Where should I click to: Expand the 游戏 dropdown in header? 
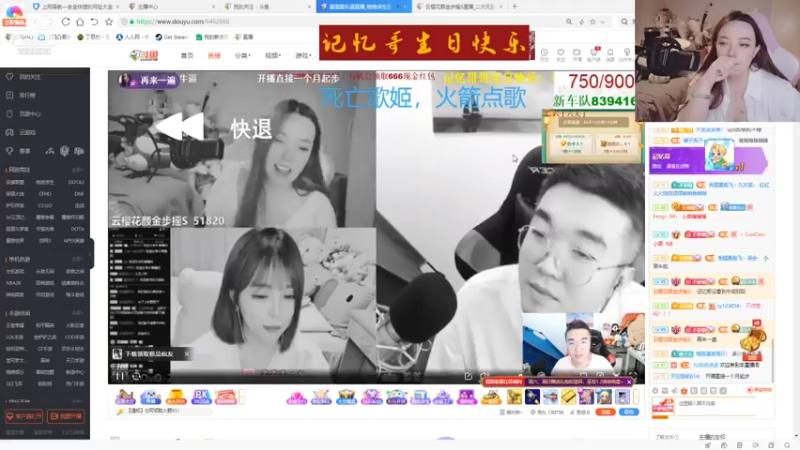coord(303,56)
